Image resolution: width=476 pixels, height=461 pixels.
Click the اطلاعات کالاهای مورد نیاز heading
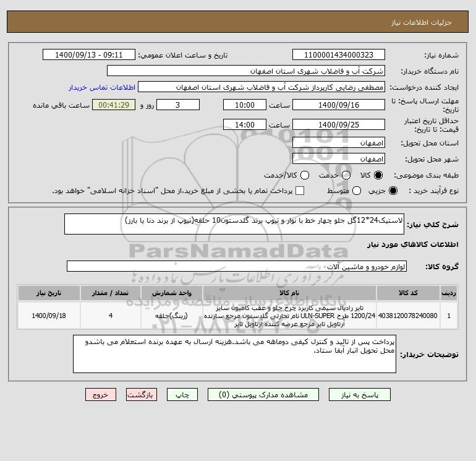(x=413, y=244)
